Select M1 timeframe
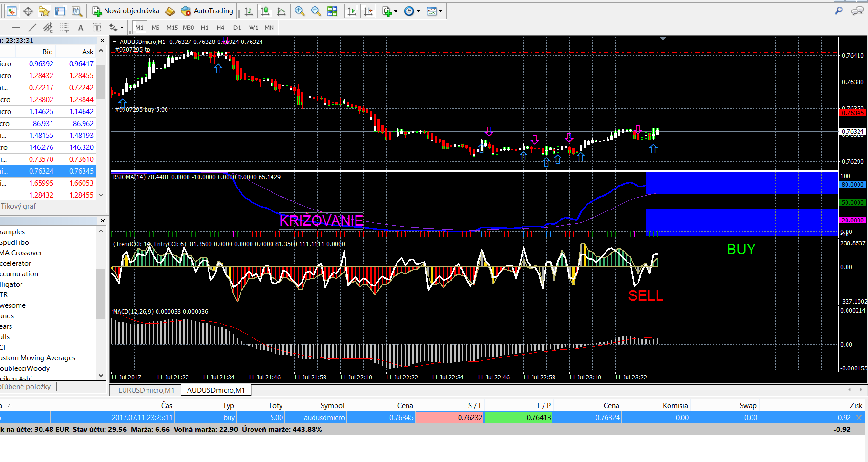 pos(139,28)
